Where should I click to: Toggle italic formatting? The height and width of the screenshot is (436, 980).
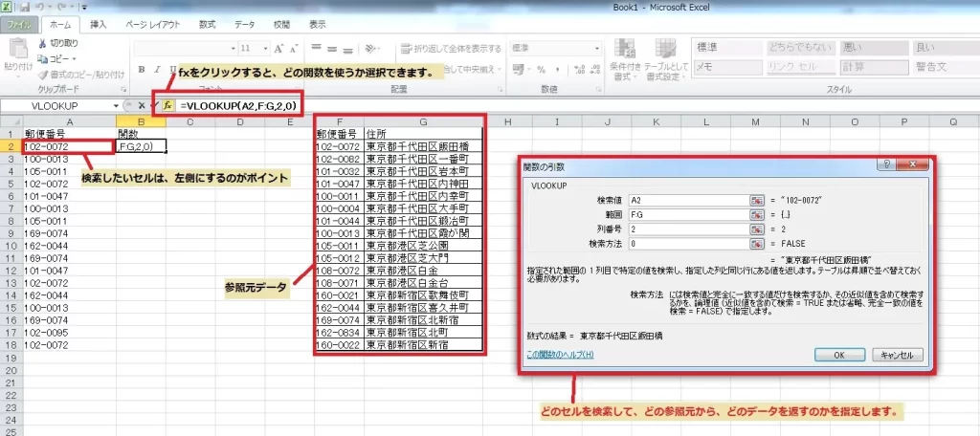(x=158, y=70)
